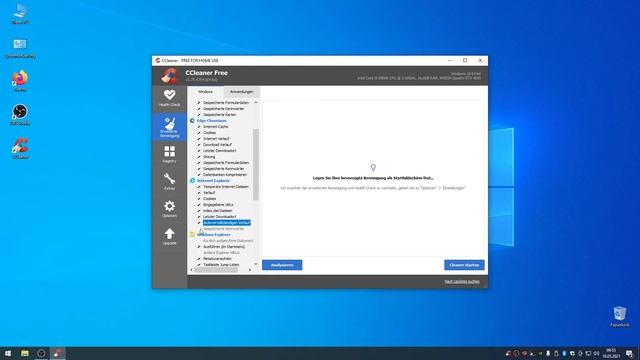640x360 pixels.
Task: Click the Edge Chromium browser icon
Action: tap(192, 121)
